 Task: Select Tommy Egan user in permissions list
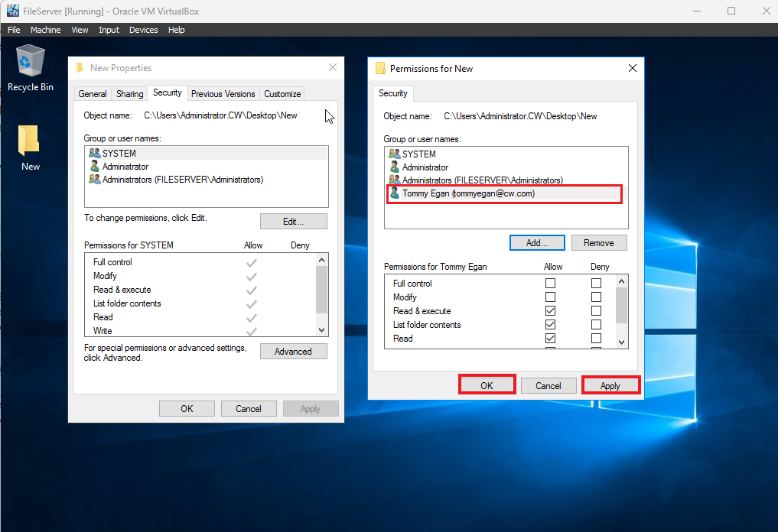coord(467,194)
